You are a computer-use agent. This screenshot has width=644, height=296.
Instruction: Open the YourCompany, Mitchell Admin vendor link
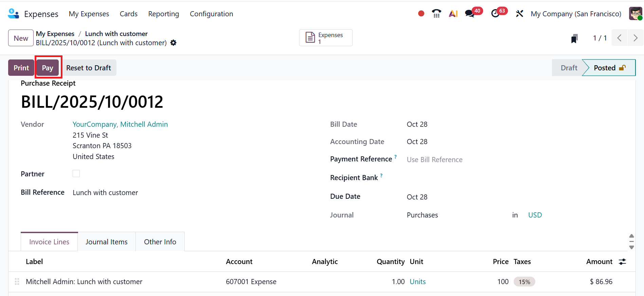[x=120, y=124]
